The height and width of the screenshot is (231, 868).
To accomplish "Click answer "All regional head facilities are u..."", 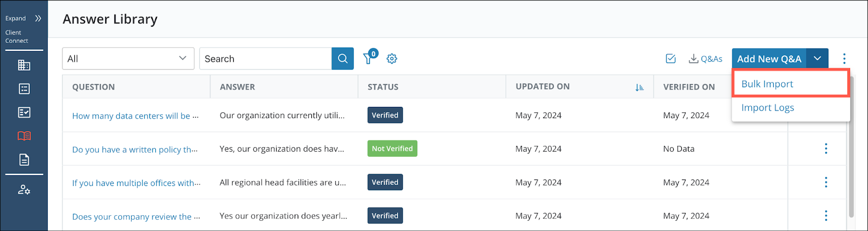I will tap(283, 182).
